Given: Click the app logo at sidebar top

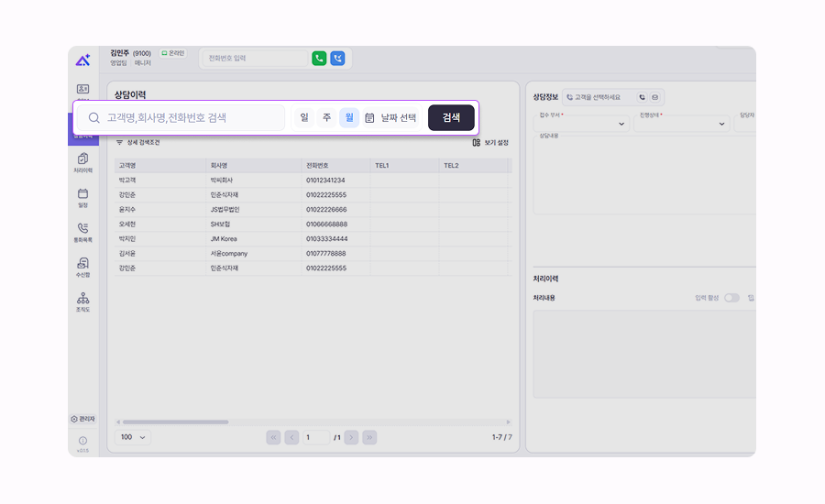Looking at the screenshot, I should (82, 60).
